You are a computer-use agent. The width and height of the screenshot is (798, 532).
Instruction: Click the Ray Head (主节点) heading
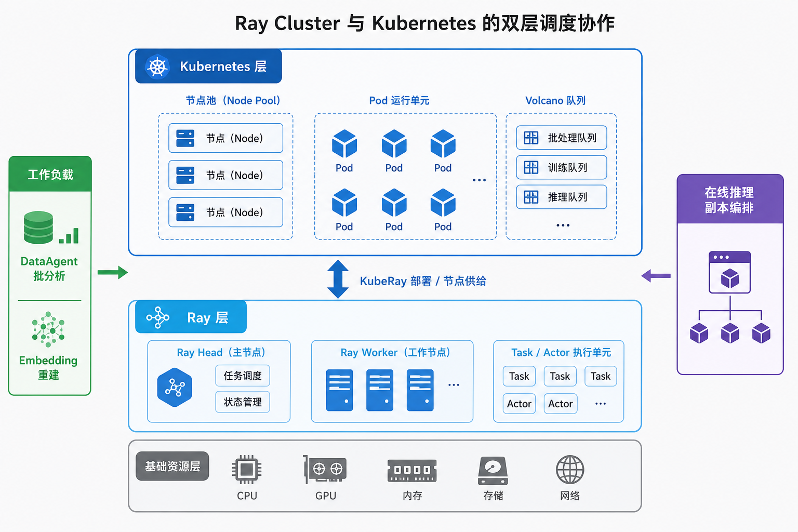coord(222,352)
